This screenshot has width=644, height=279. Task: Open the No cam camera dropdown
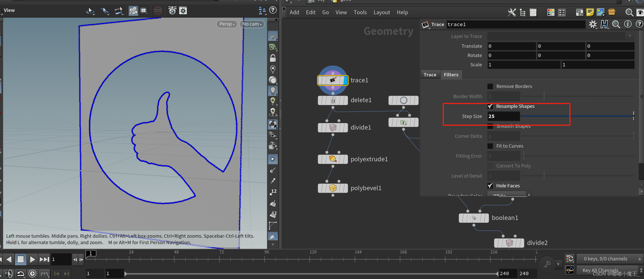pos(252,24)
